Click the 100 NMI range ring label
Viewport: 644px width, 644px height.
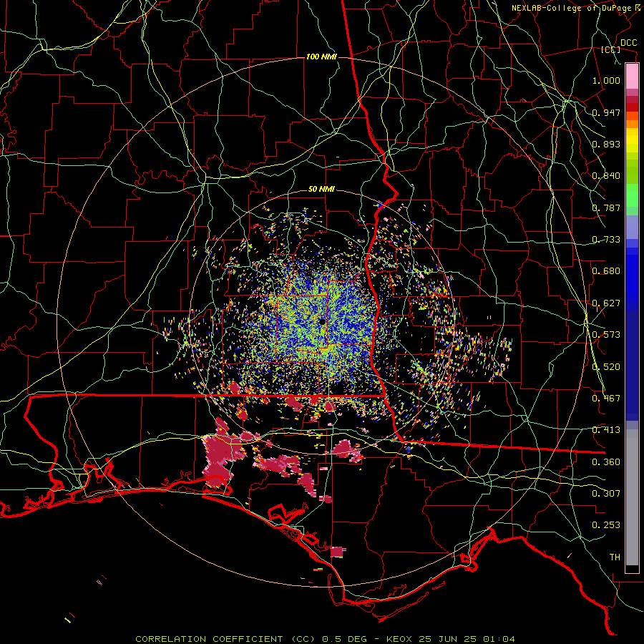(x=321, y=57)
